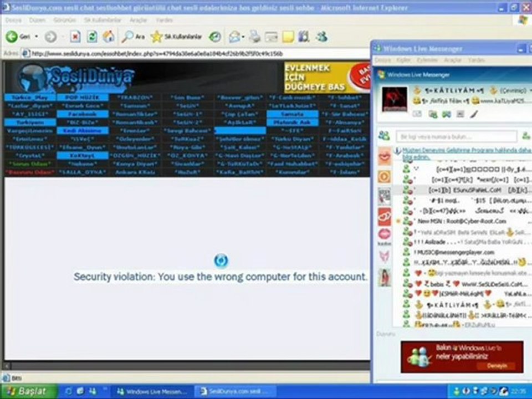Click the yellow note icon in IE toolbar
The width and height of the screenshot is (532, 399).
[x=288, y=37]
